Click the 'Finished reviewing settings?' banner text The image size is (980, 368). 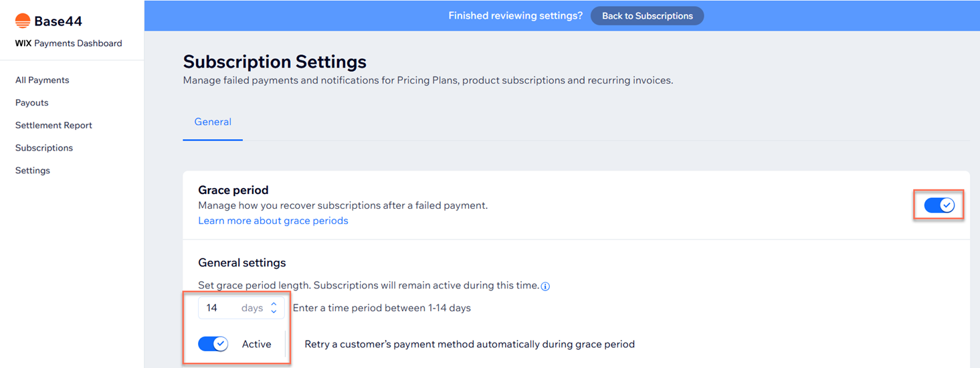coord(515,16)
